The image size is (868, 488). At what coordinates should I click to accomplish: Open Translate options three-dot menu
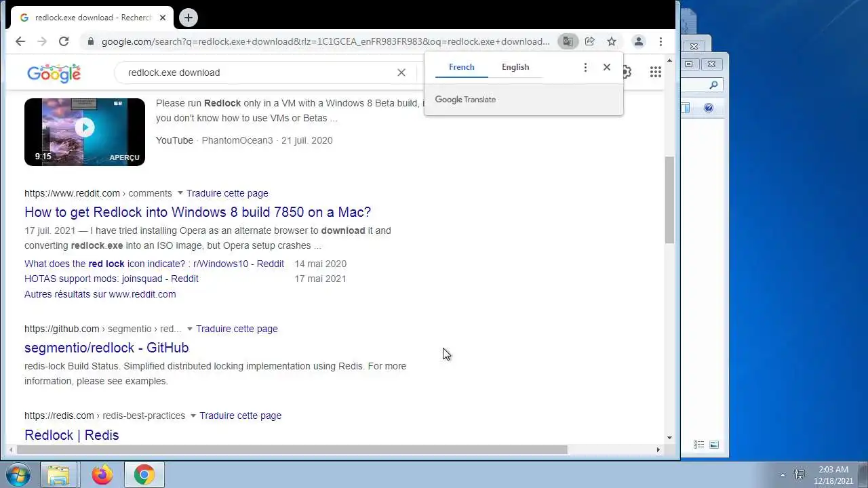(585, 67)
